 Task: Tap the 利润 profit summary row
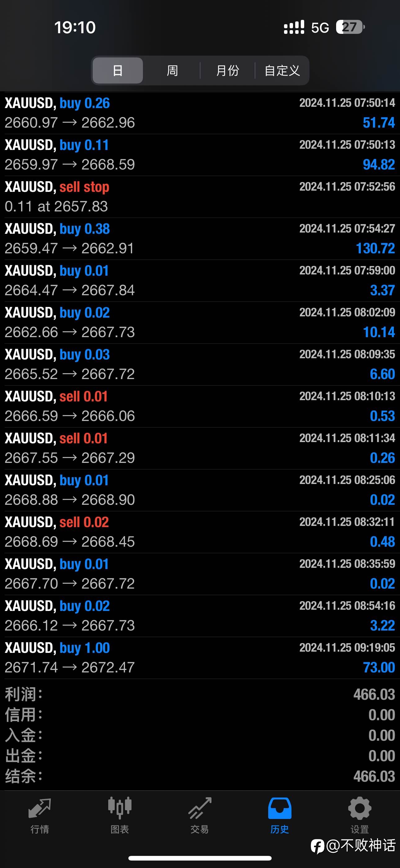(x=200, y=694)
